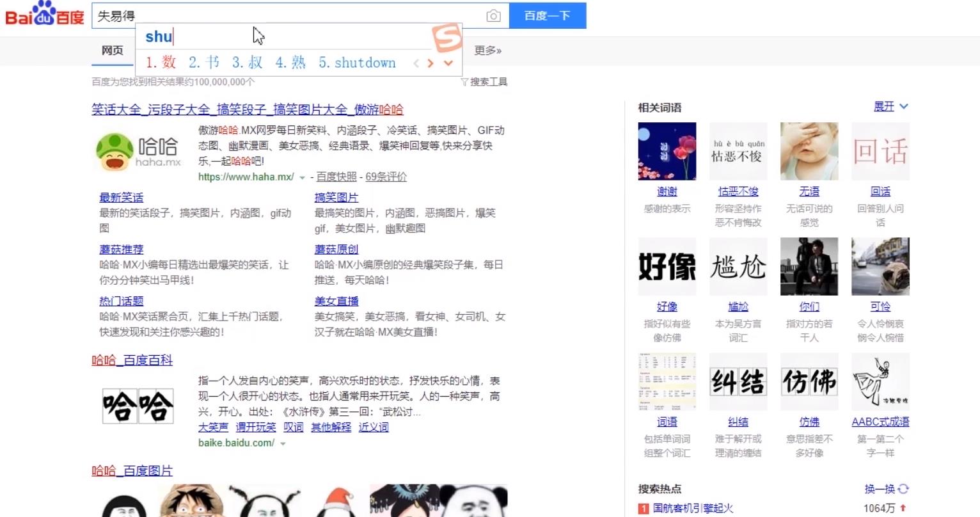Click the 好像 thumbnail
This screenshot has width=980, height=517.
pos(667,266)
